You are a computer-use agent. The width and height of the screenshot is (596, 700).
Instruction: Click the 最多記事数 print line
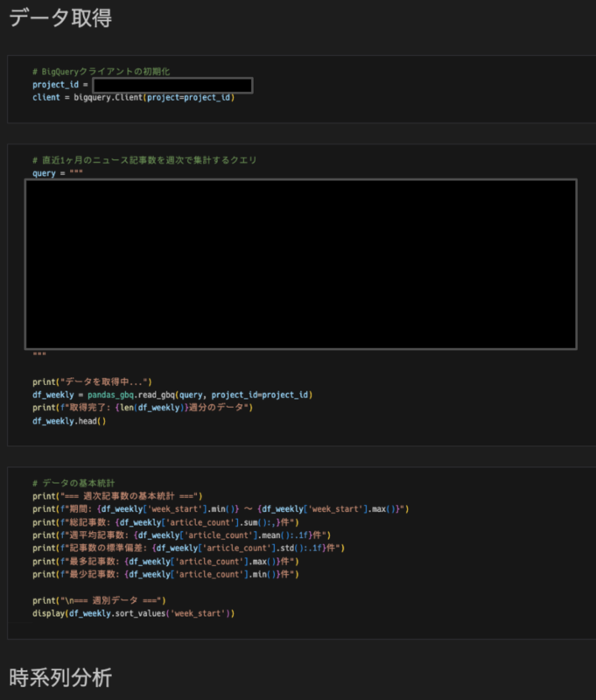[x=165, y=562]
